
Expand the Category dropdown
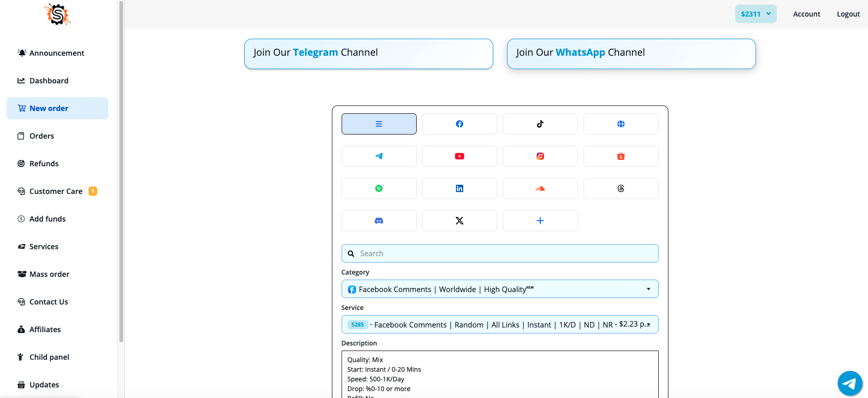tap(499, 289)
